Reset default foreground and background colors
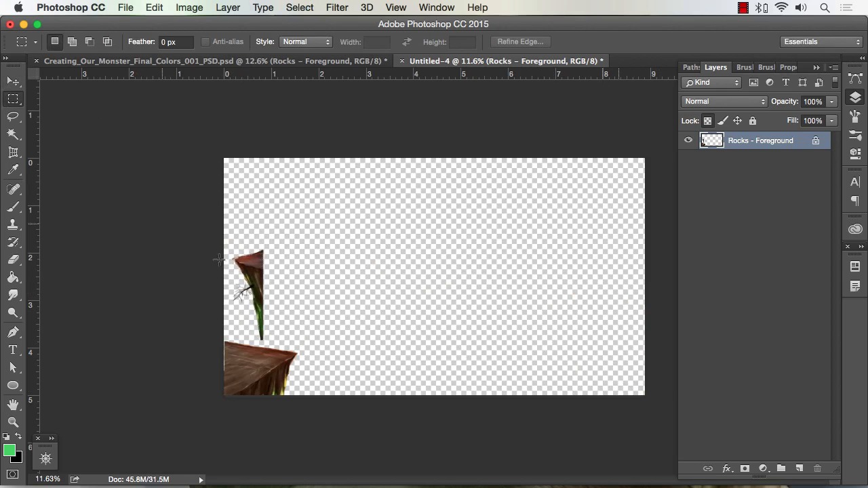The height and width of the screenshot is (488, 868). click(6, 436)
